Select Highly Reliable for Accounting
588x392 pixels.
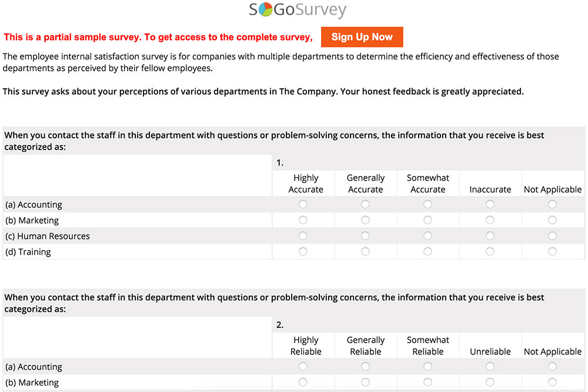(x=303, y=367)
